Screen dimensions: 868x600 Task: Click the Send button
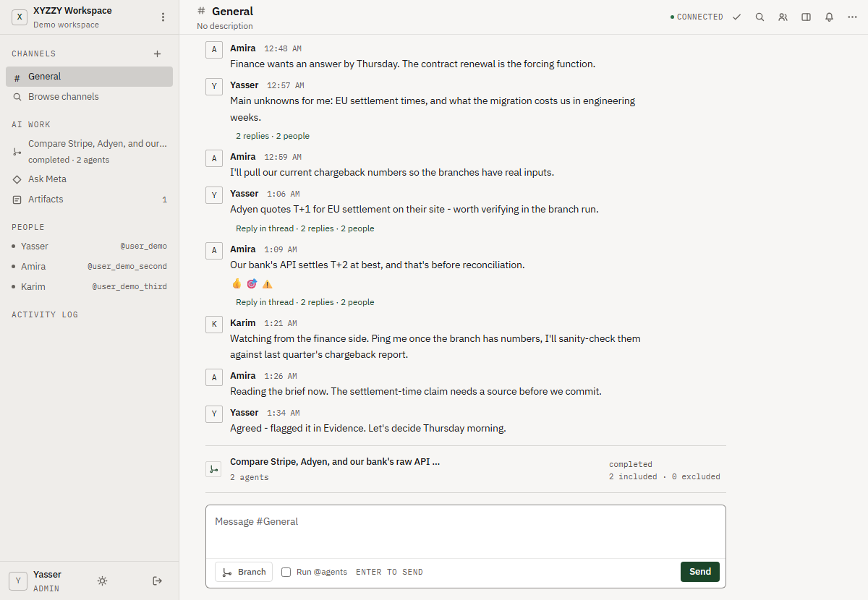[x=699, y=572]
